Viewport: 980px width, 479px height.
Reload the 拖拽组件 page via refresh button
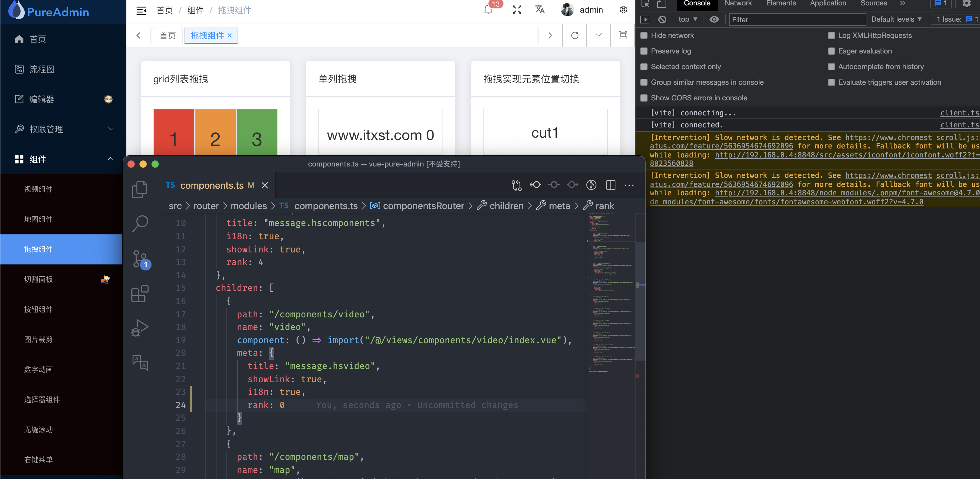[x=574, y=35]
